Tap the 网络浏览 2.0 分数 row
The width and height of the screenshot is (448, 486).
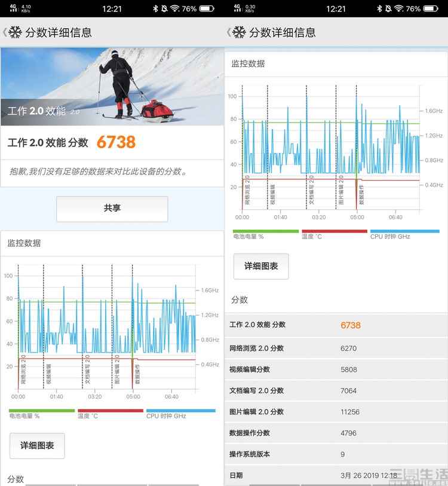pyautogui.click(x=336, y=349)
